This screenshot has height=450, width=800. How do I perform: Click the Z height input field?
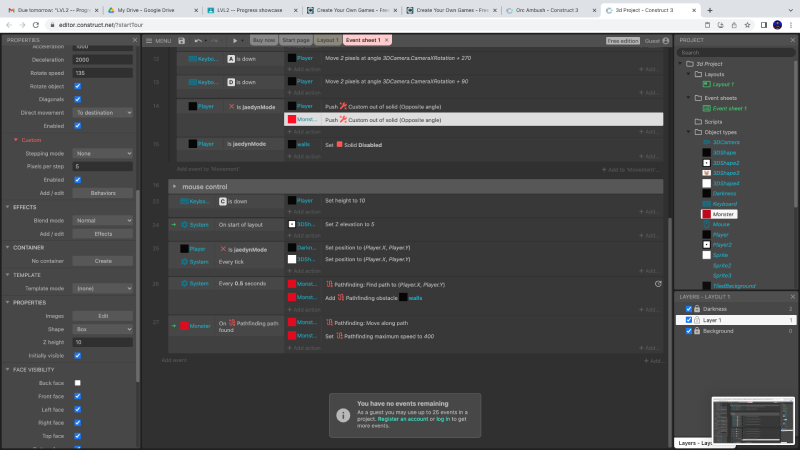click(103, 342)
